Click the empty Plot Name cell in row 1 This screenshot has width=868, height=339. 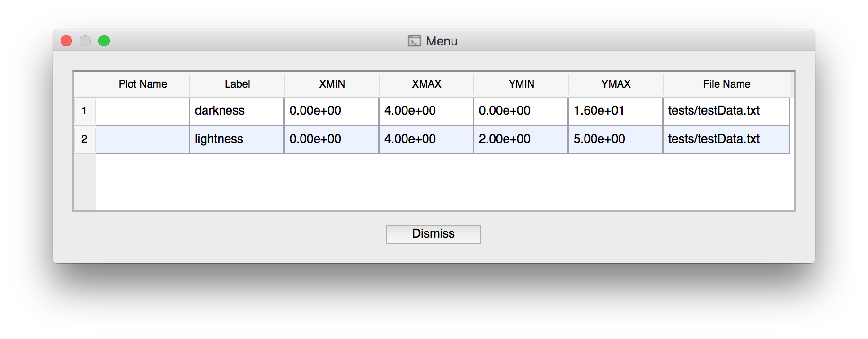(x=142, y=111)
